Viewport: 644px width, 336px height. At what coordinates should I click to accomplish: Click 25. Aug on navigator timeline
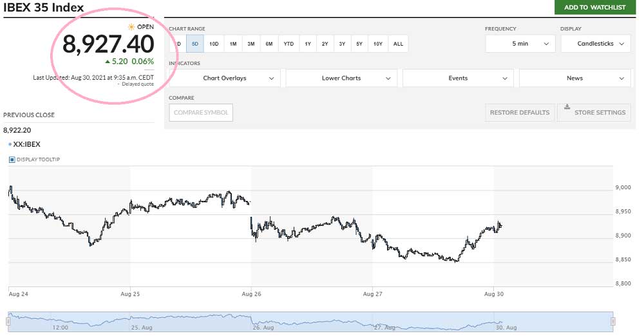click(x=142, y=328)
